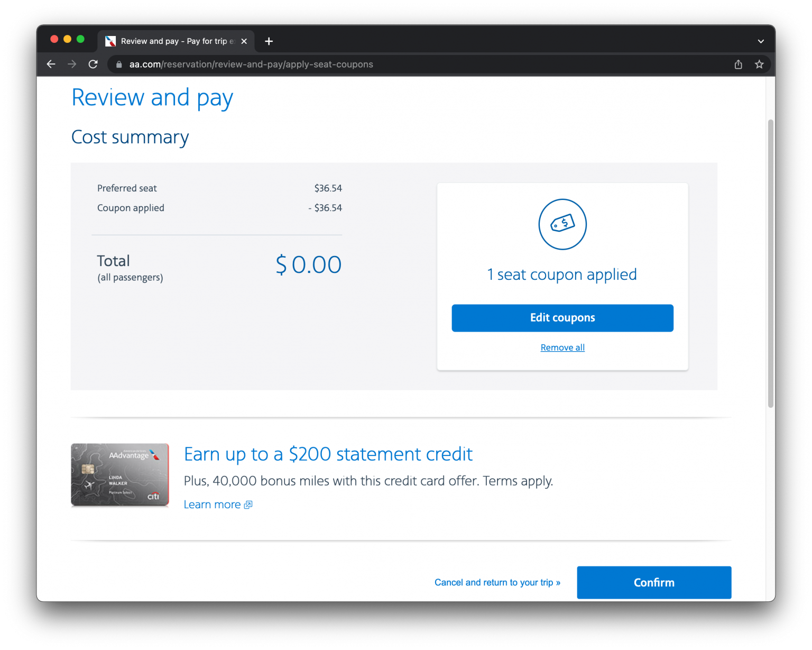Image resolution: width=812 pixels, height=650 pixels.
Task: Click the external link icon beside Learn more
Action: click(x=247, y=505)
